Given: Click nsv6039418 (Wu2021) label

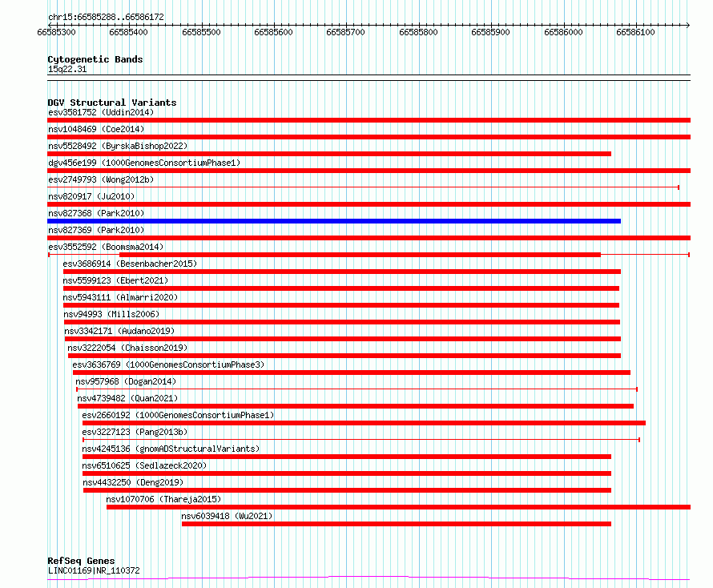Looking at the screenshot, I should (227, 516).
